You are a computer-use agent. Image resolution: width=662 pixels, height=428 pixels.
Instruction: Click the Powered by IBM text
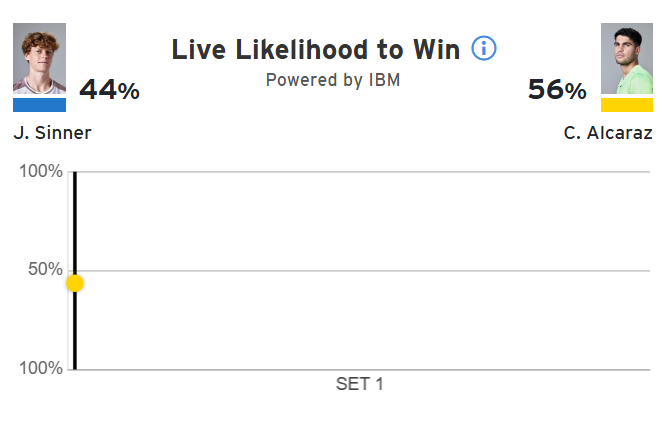click(x=333, y=80)
